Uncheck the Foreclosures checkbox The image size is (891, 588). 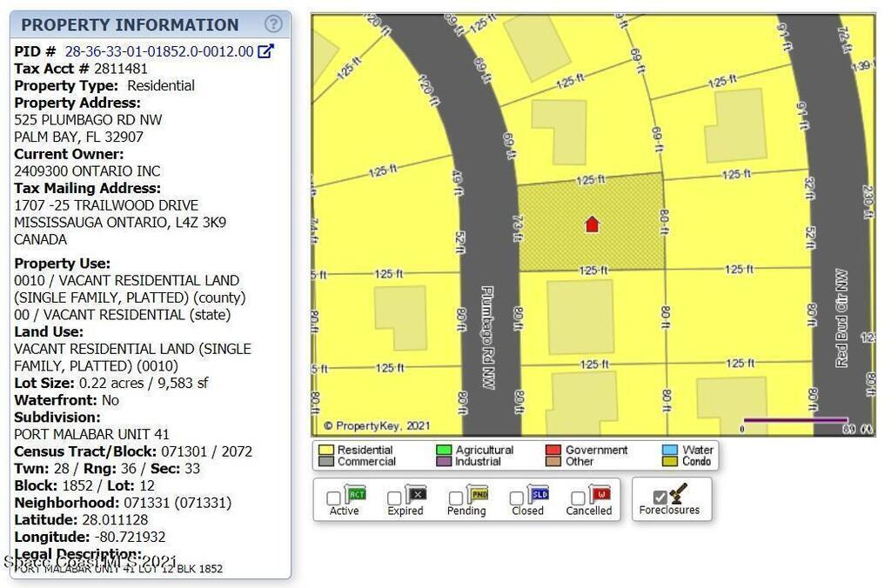(660, 497)
